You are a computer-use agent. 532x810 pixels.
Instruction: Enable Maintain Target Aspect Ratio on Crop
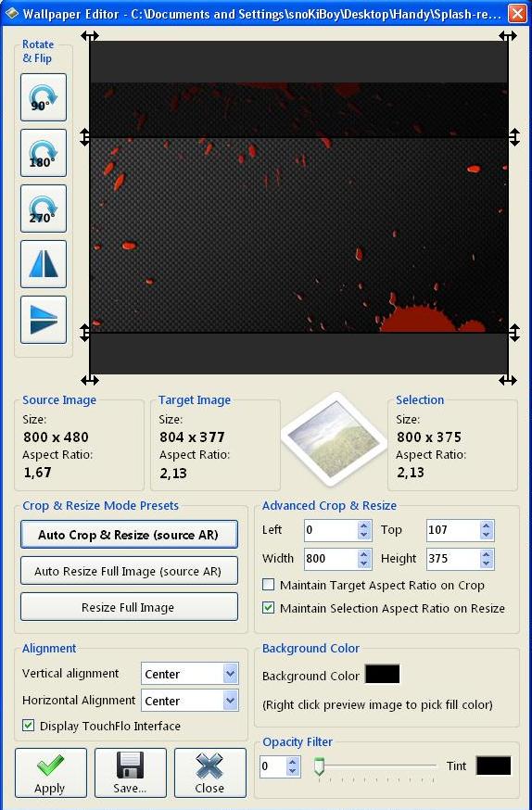pyautogui.click(x=268, y=585)
